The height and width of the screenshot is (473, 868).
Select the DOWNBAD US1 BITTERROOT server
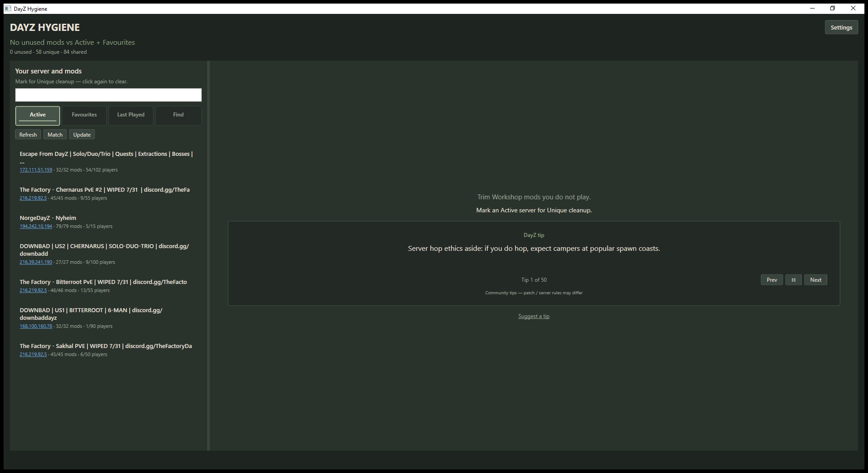(108, 318)
